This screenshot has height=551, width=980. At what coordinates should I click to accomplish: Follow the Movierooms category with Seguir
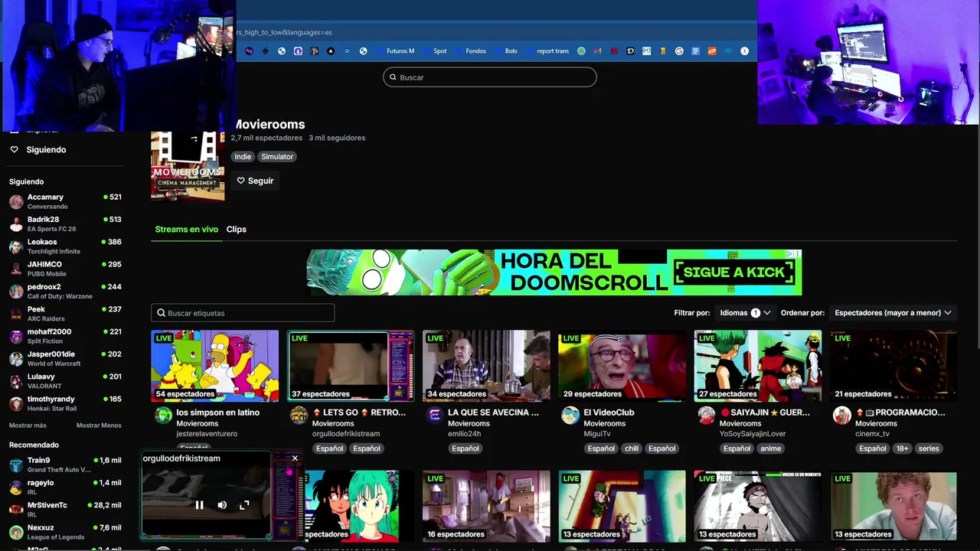(255, 181)
